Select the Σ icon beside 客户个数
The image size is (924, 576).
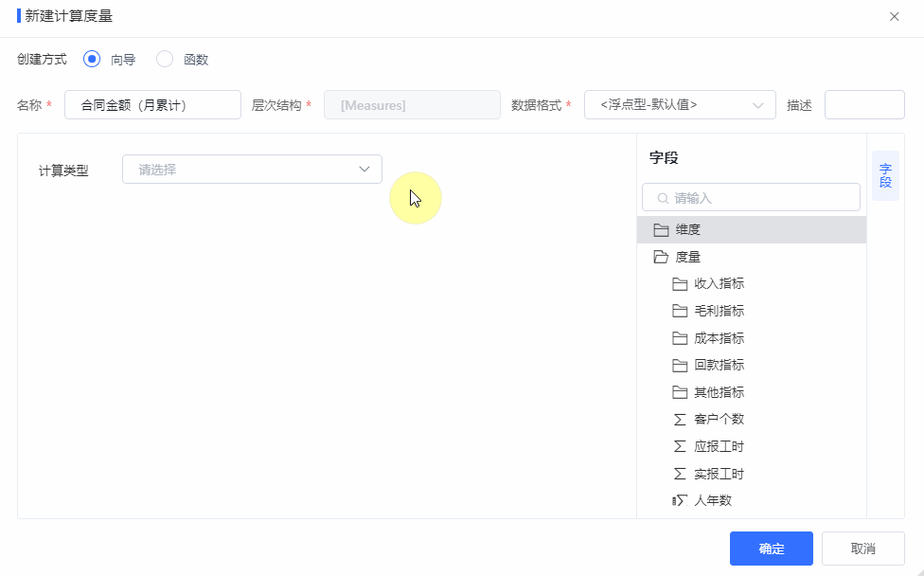point(678,419)
